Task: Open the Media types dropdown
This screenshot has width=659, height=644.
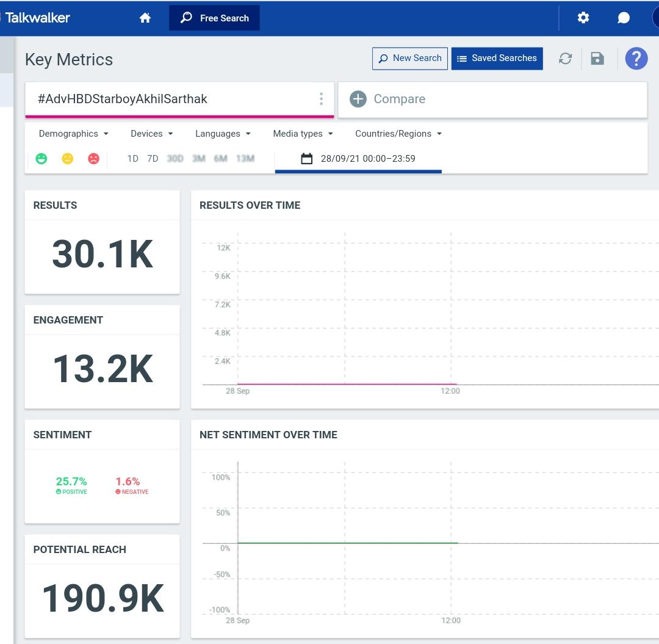Action: (x=303, y=134)
